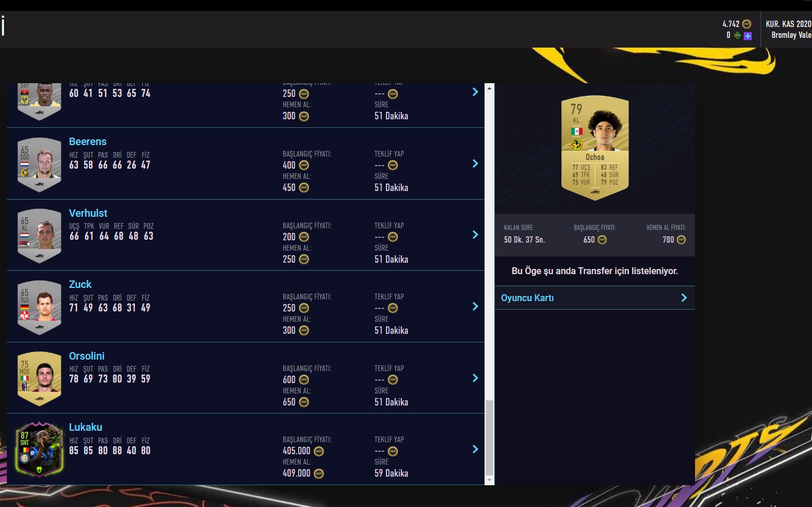Click the coin icon beside the 4.742 balance
The width and height of the screenshot is (812, 507).
coord(747,24)
